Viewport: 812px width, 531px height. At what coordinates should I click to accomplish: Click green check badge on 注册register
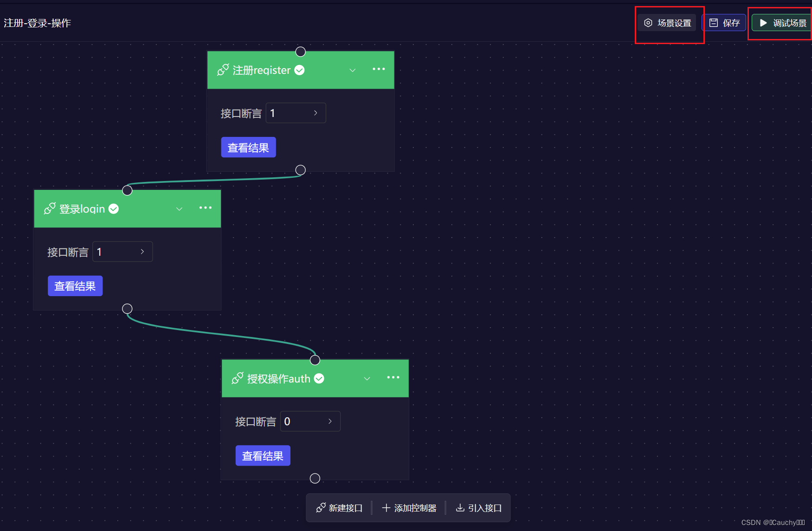click(300, 70)
